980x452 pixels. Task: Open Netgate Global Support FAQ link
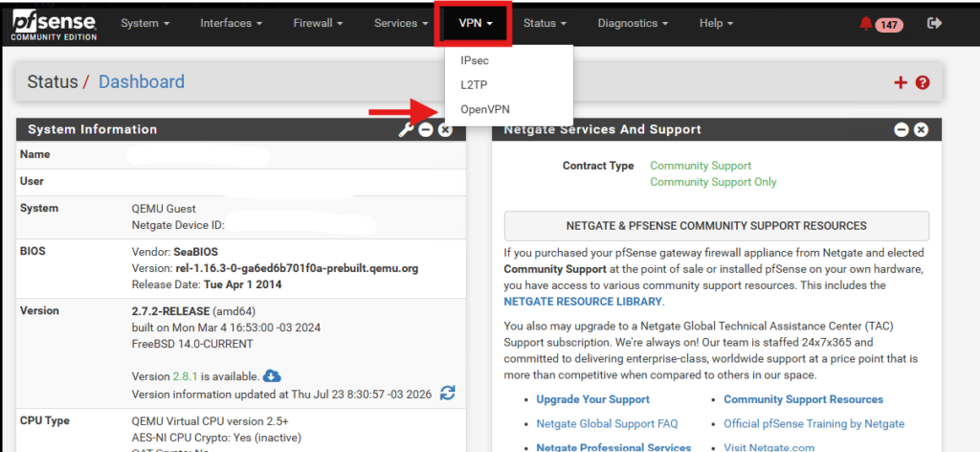607,424
